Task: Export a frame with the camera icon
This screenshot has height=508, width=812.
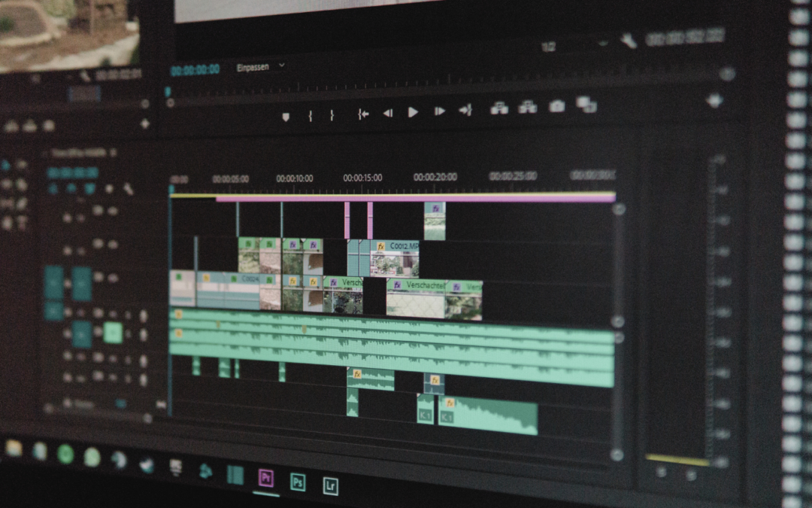Action: [556, 106]
